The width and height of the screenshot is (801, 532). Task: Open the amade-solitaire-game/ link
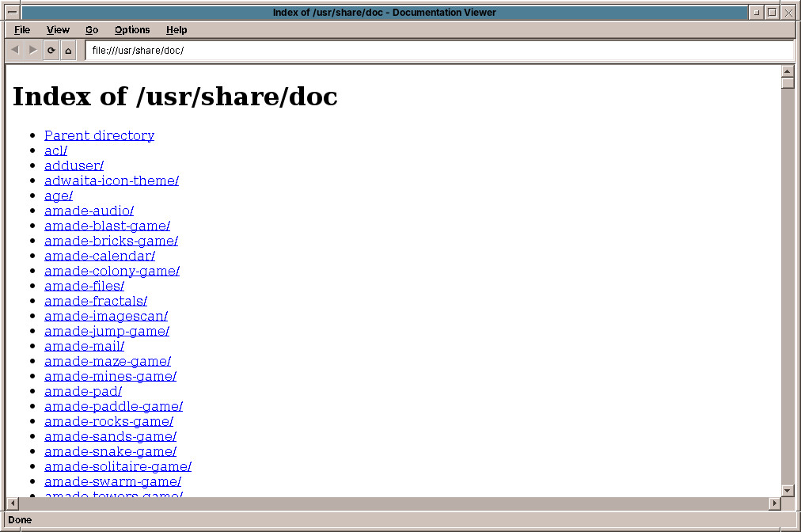point(118,466)
